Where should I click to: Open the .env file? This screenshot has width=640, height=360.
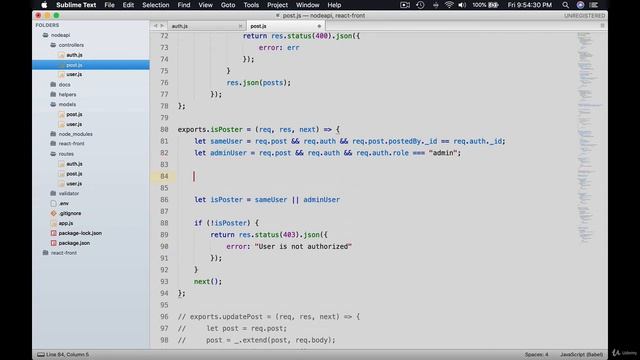(64, 203)
